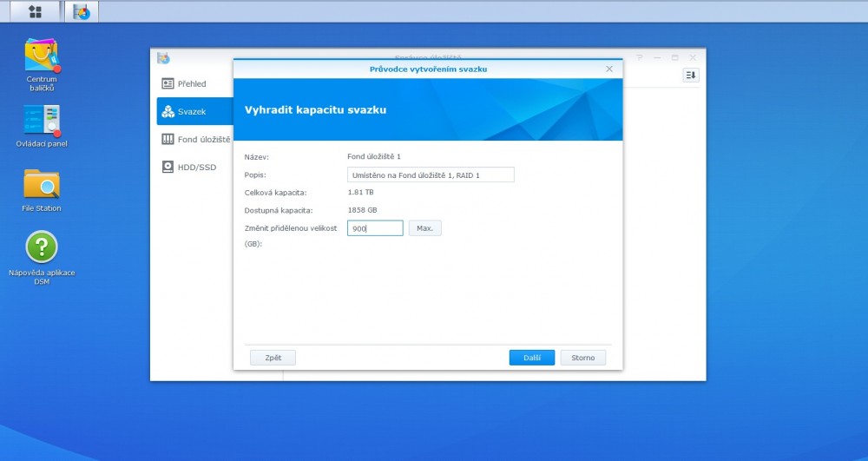868x461 pixels.
Task: Click Storage Manager icon in the taskbar
Action: 82,12
